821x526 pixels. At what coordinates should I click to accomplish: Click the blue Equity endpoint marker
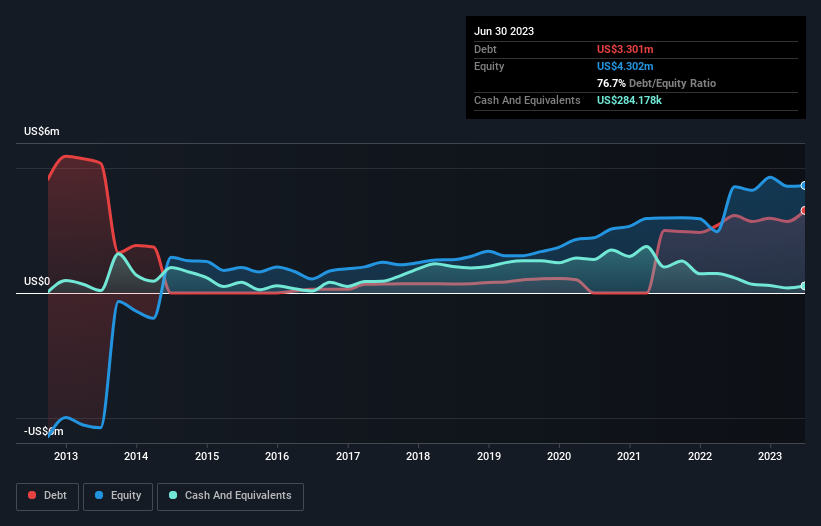804,185
